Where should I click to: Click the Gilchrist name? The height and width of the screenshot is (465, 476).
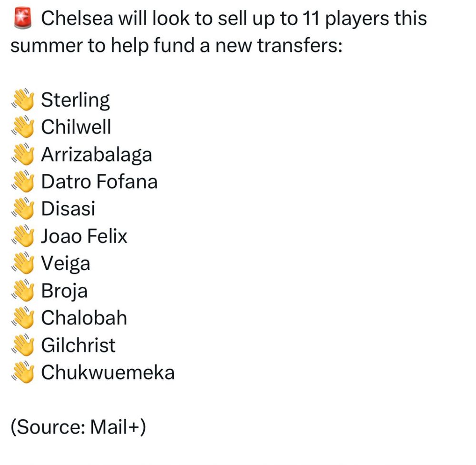point(78,345)
